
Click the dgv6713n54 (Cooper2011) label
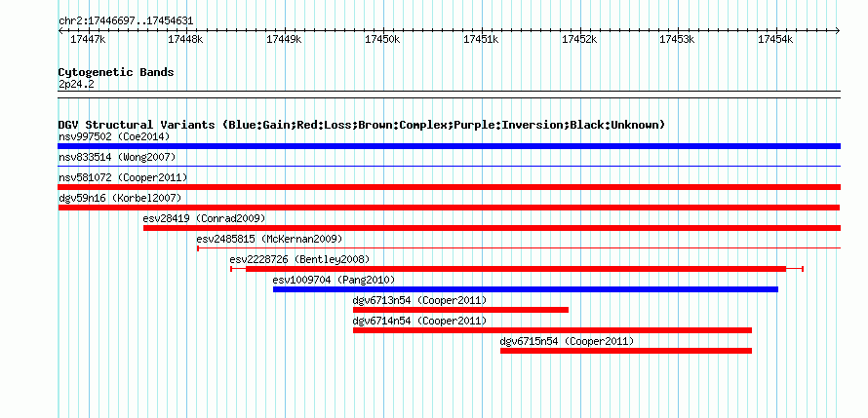pyautogui.click(x=419, y=300)
